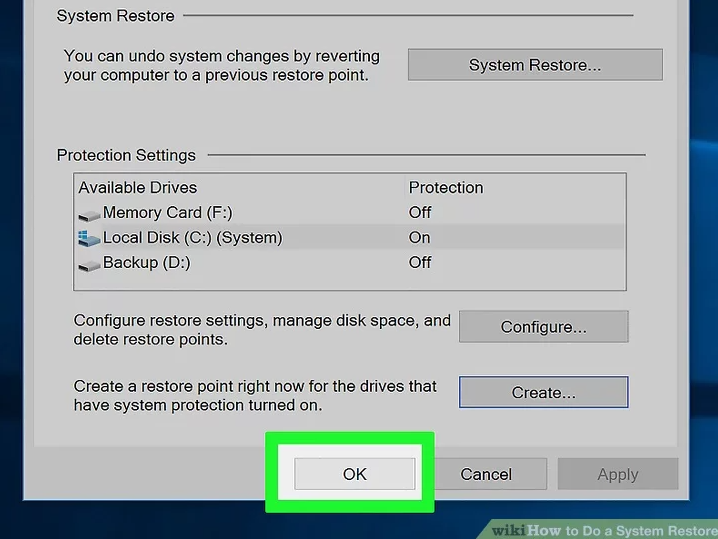Click the Protection column header

(x=446, y=187)
